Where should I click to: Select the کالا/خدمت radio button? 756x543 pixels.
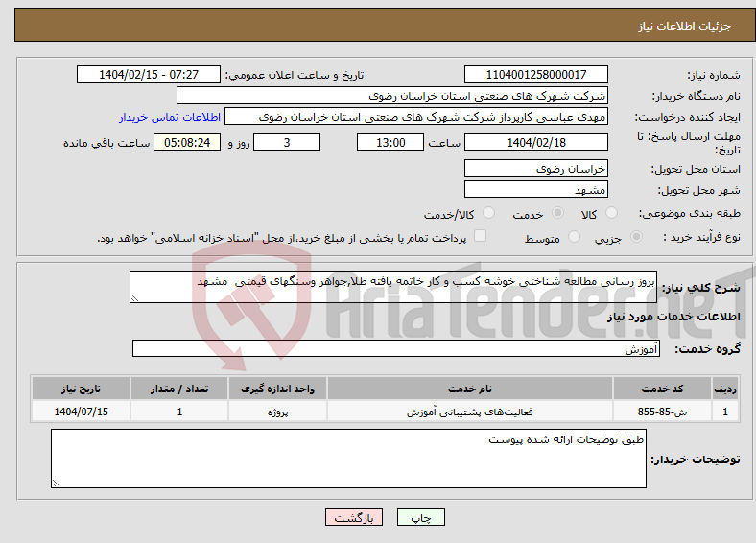pyautogui.click(x=488, y=213)
